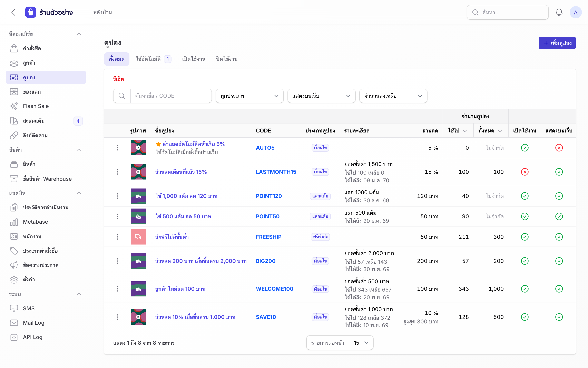The height and width of the screenshot is (368, 588).
Task: Select the ทั้งหมด tab
Action: point(117,59)
